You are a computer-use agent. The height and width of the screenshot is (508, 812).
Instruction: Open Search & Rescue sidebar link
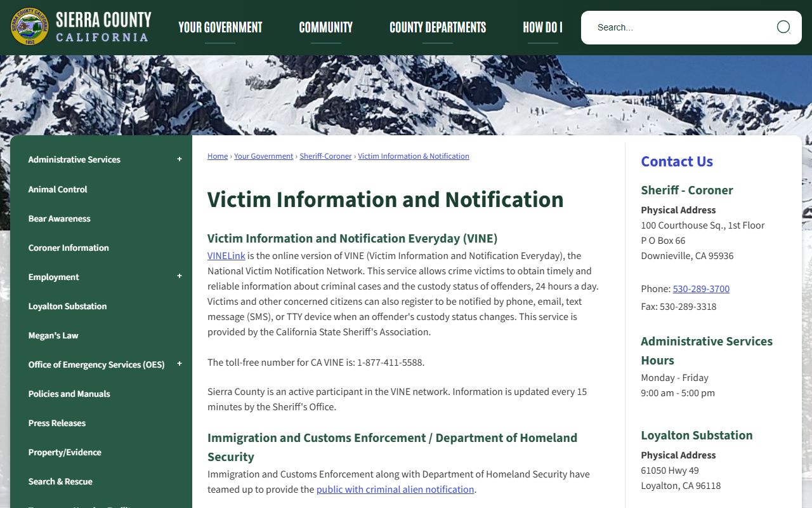pos(60,481)
